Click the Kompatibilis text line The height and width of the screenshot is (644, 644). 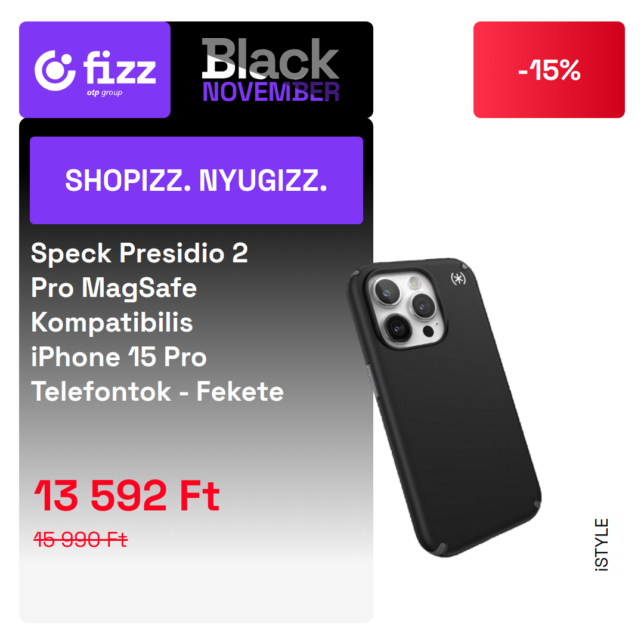112,322
